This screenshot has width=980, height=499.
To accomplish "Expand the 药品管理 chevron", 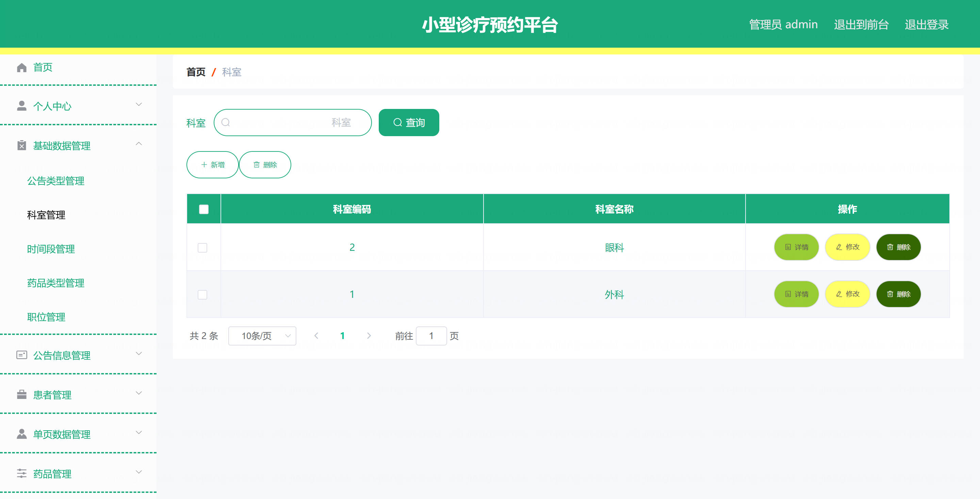I will click(139, 472).
